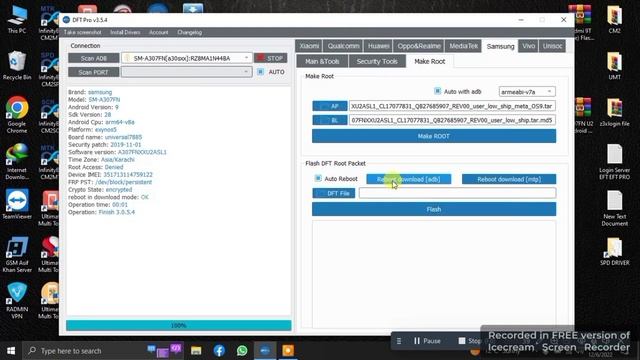Click the Flash button
This screenshot has height=360, width=640.
434,209
